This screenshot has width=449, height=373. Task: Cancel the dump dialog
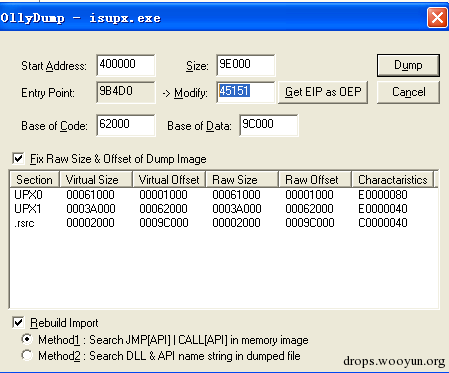coord(408,92)
